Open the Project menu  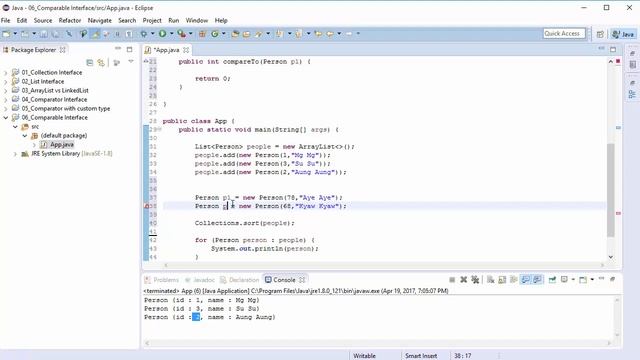coord(152,20)
